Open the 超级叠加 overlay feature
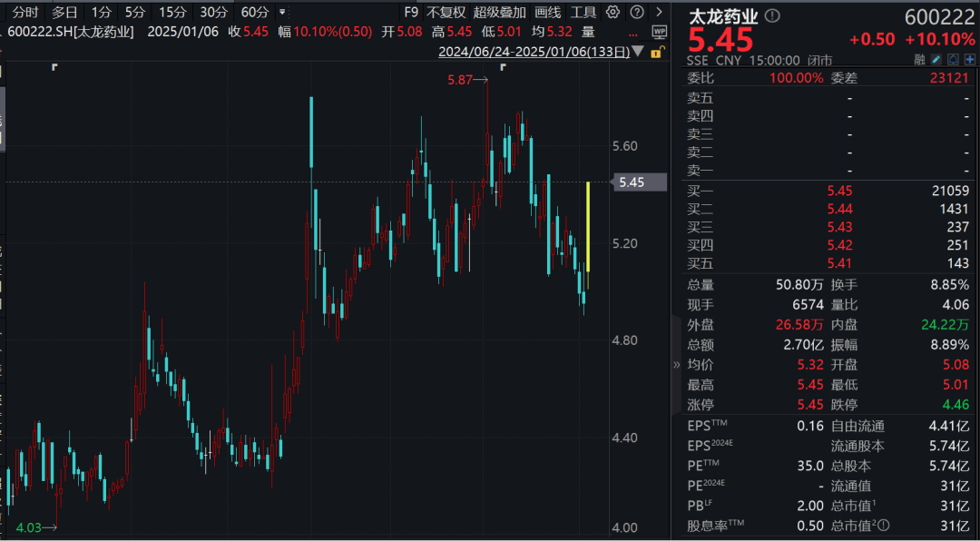Image resolution: width=980 pixels, height=541 pixels. [499, 12]
